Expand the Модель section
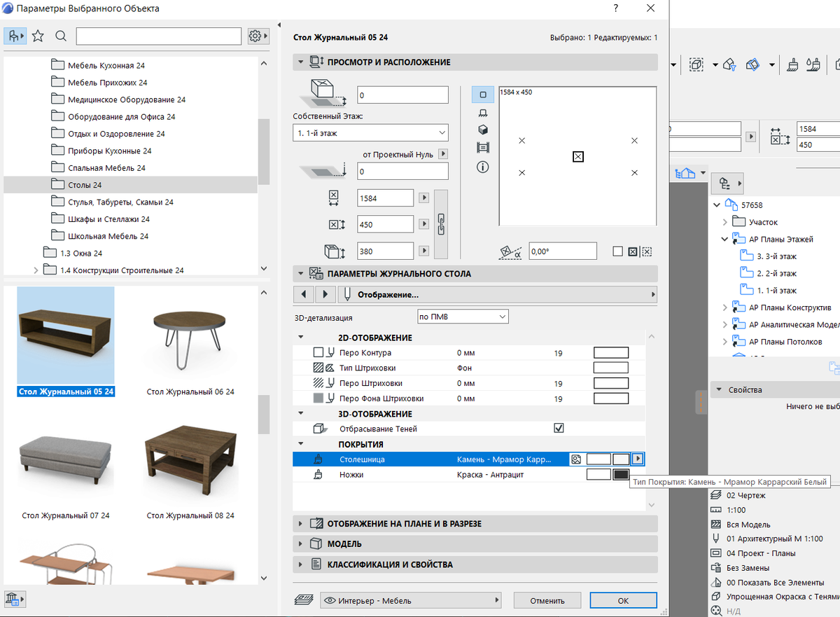This screenshot has height=617, width=840. click(x=344, y=543)
